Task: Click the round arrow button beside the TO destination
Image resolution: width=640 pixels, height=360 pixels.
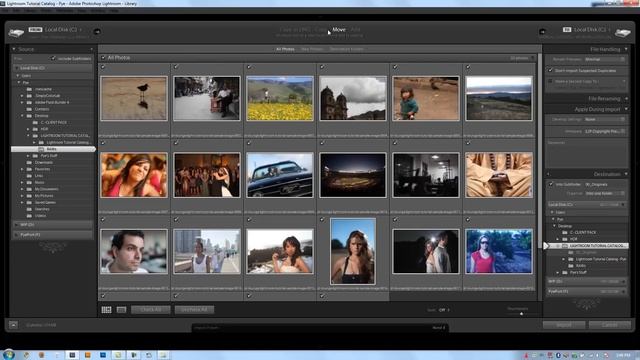Action: (542, 31)
